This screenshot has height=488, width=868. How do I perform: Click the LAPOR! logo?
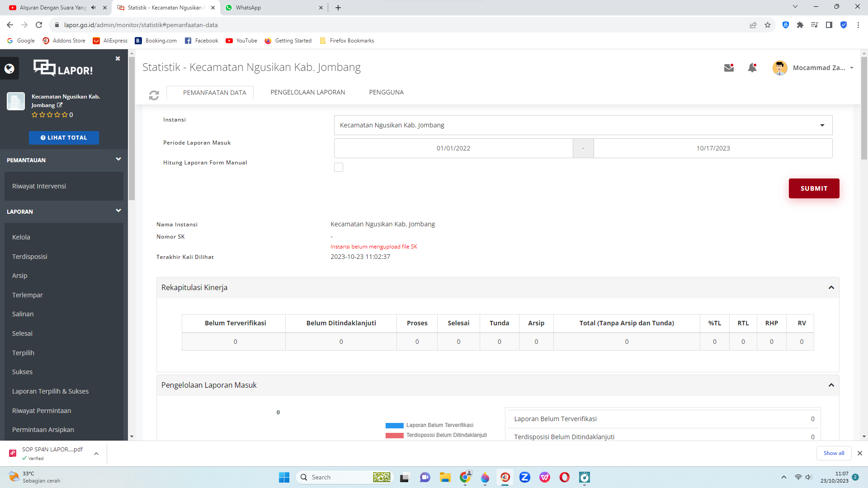click(63, 69)
